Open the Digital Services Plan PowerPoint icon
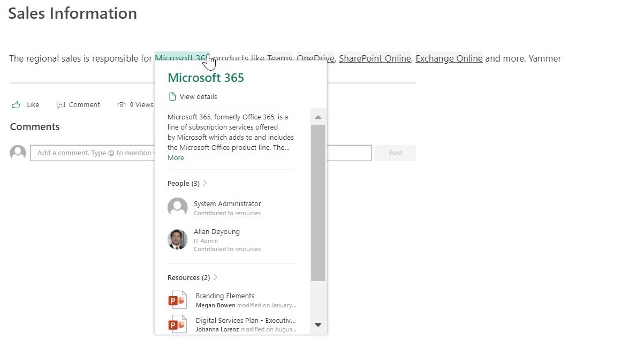This screenshot has width=644, height=340. point(177,324)
